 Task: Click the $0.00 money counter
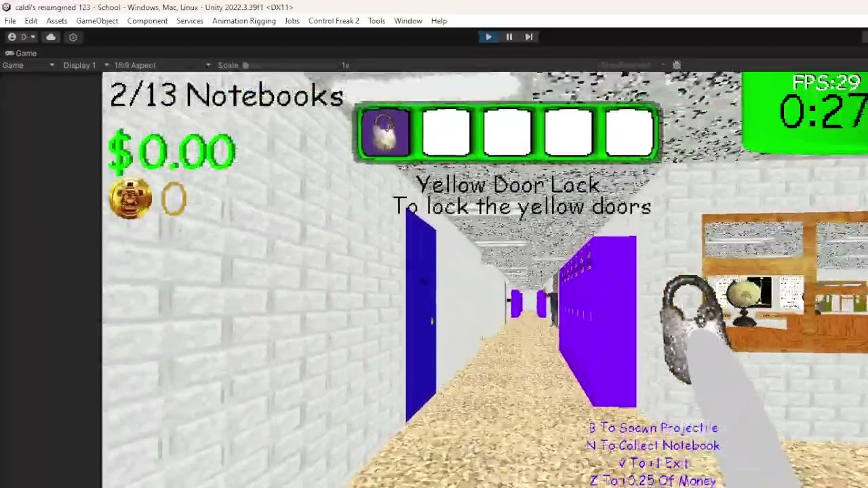click(x=172, y=151)
